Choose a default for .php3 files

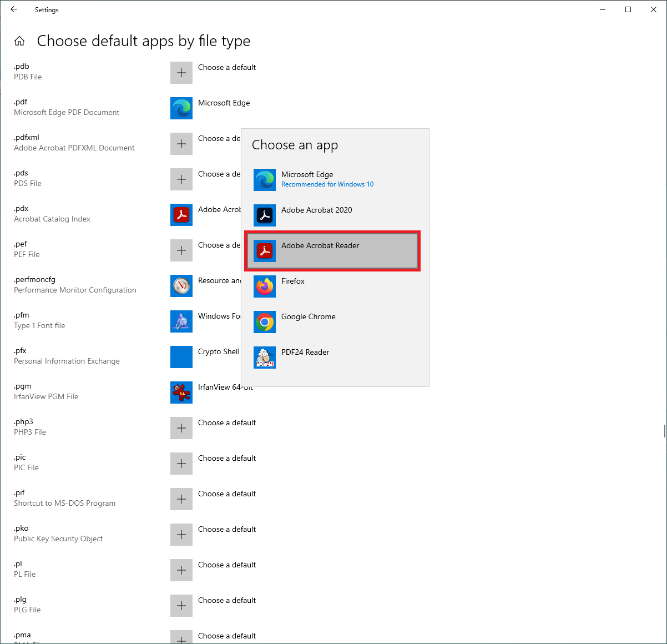click(181, 428)
